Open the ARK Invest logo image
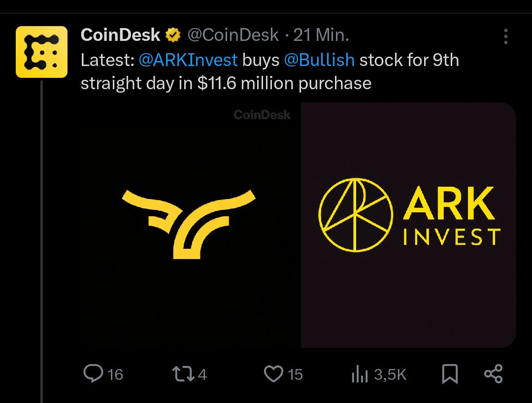Screen dimensions: 532x403 408,224
